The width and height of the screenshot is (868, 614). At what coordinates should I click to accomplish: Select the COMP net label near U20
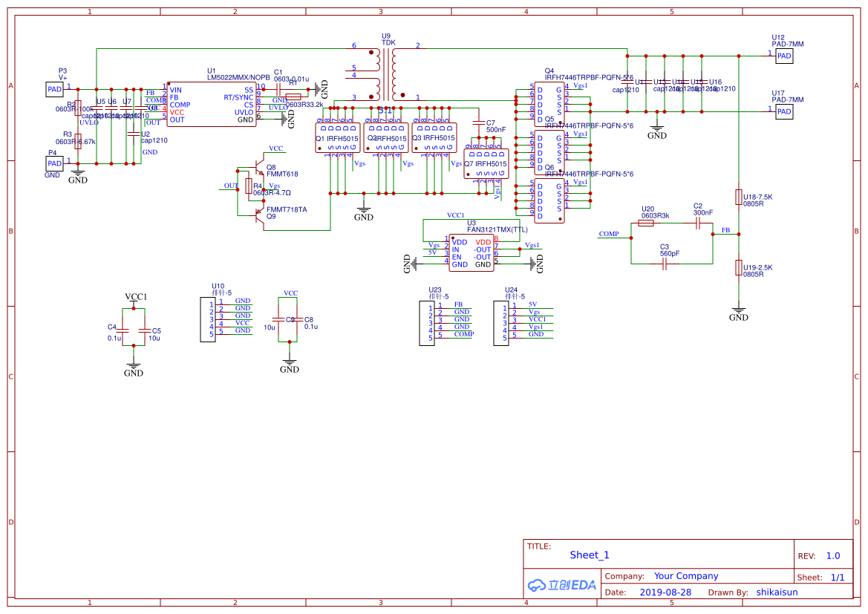click(608, 234)
